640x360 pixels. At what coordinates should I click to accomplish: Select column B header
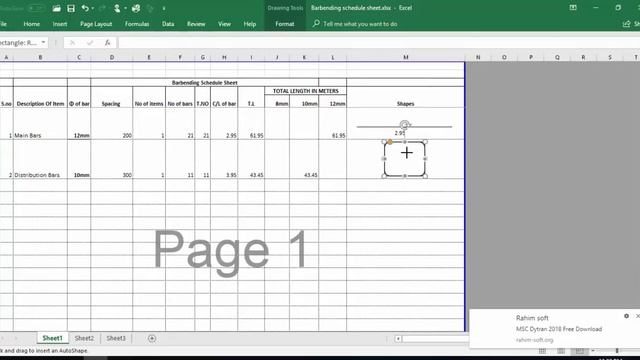(x=40, y=58)
